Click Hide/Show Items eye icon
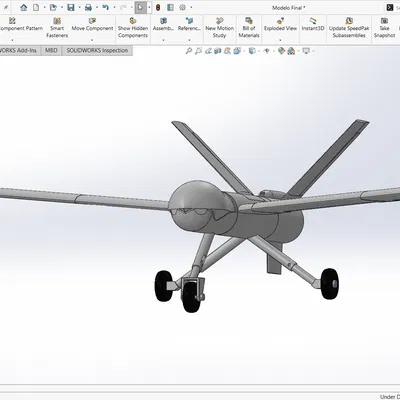The height and width of the screenshot is (400, 400). point(266,51)
